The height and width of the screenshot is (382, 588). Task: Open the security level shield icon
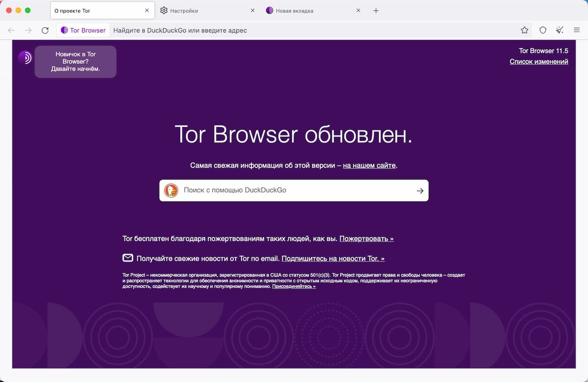(543, 30)
